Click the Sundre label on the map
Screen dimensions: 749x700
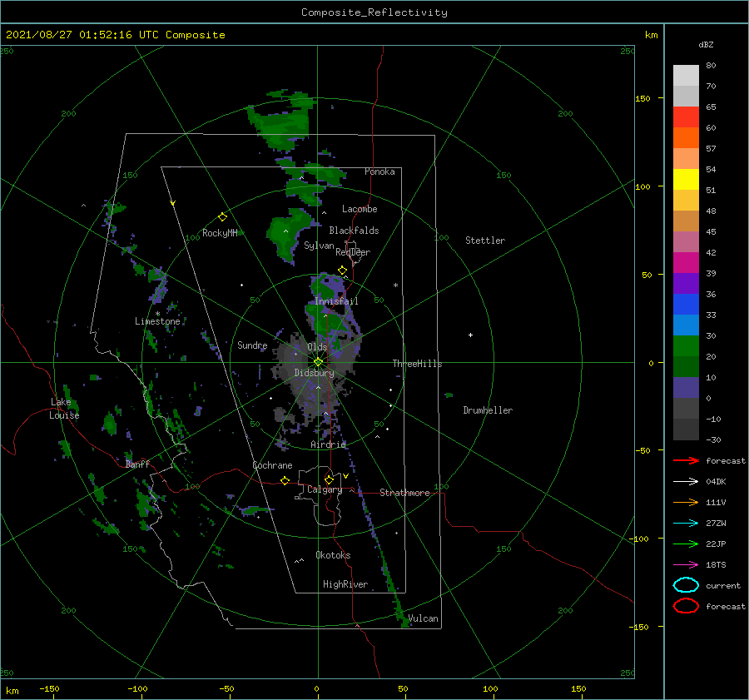pyautogui.click(x=252, y=345)
